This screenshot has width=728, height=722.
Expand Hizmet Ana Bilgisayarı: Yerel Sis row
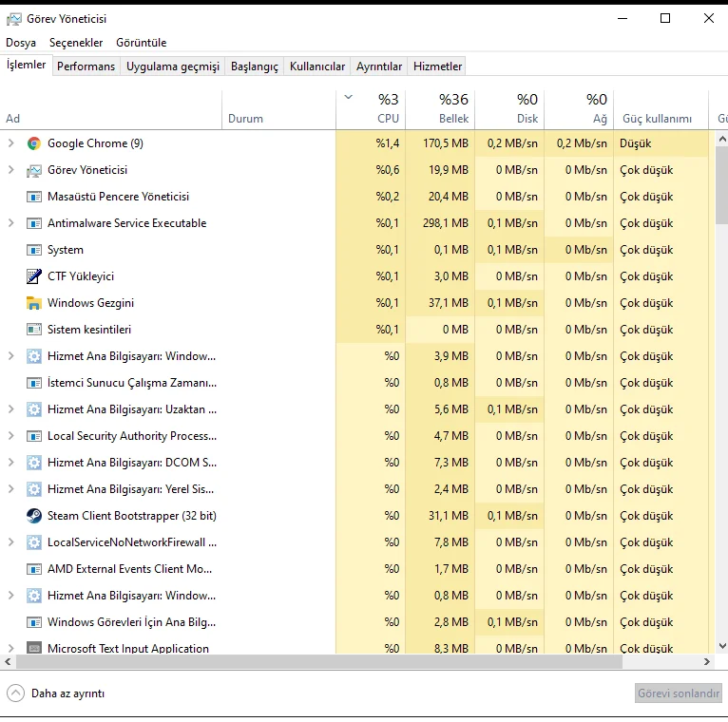point(11,489)
